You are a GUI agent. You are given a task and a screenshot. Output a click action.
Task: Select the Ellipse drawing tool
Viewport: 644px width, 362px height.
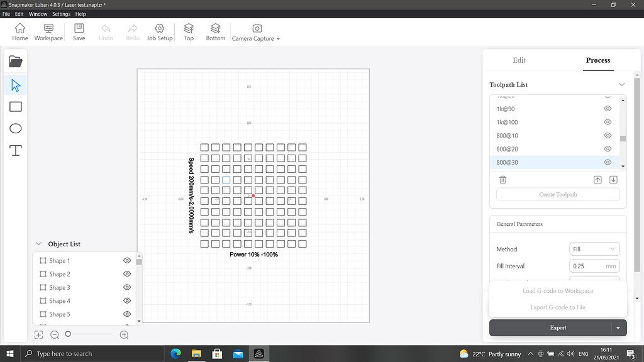click(x=15, y=128)
